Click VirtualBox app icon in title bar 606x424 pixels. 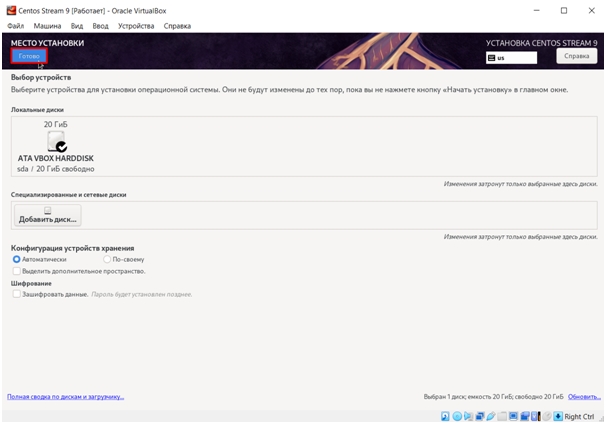[x=10, y=10]
